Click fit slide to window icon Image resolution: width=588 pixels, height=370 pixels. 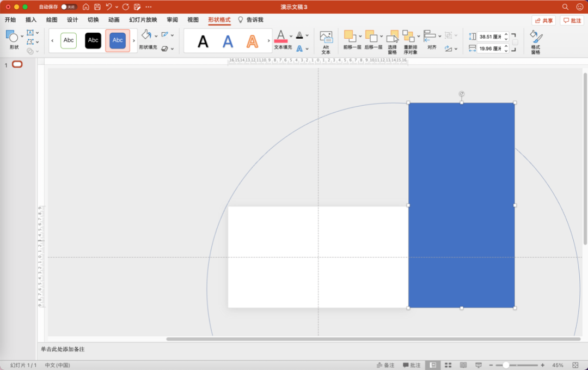click(x=575, y=365)
